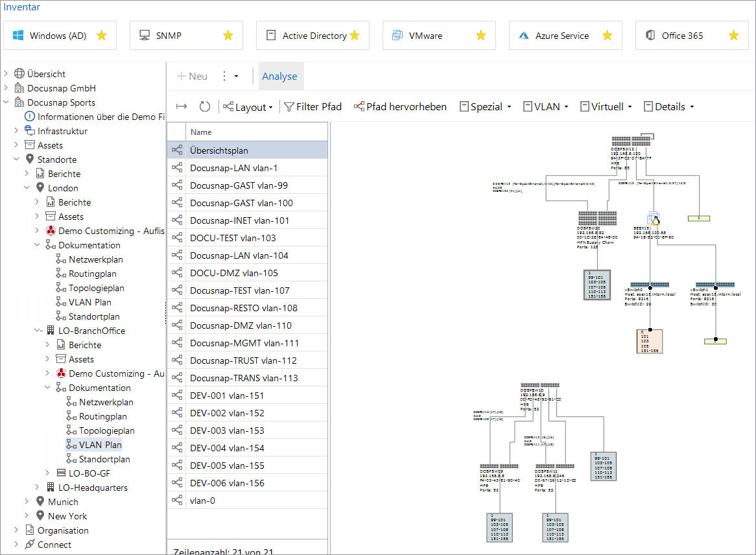Select the Organisation tree item

[x=63, y=530]
